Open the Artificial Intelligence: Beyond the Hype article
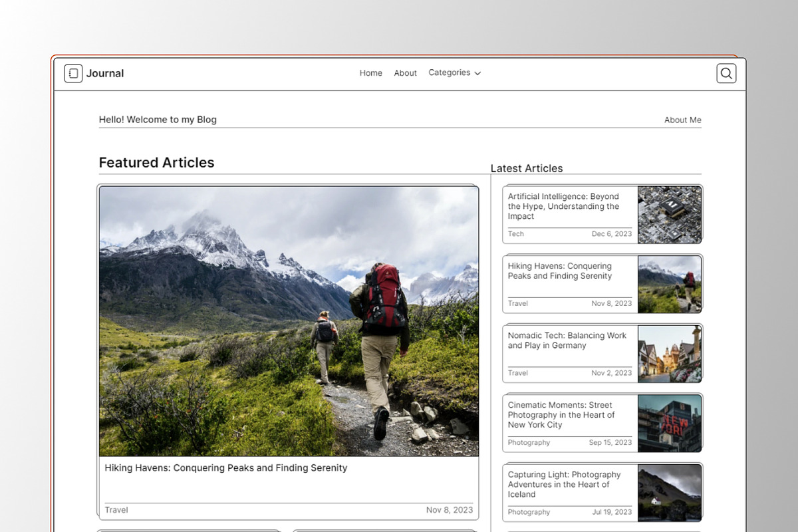 click(563, 206)
